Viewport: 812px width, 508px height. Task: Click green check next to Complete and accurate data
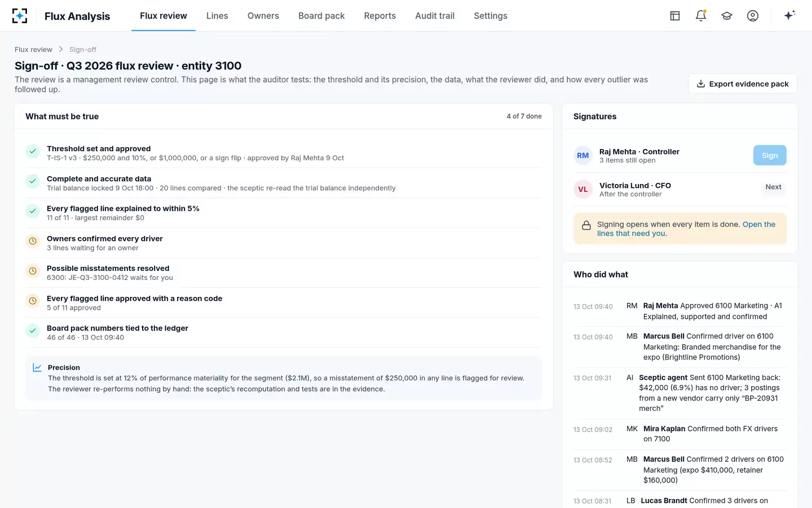[33, 181]
